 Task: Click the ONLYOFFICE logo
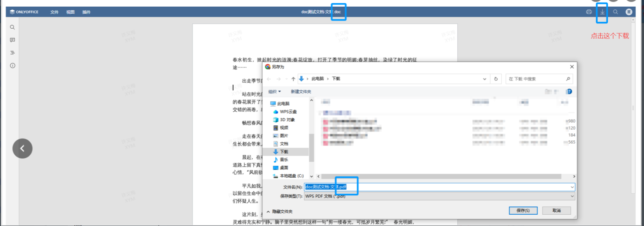coord(24,12)
